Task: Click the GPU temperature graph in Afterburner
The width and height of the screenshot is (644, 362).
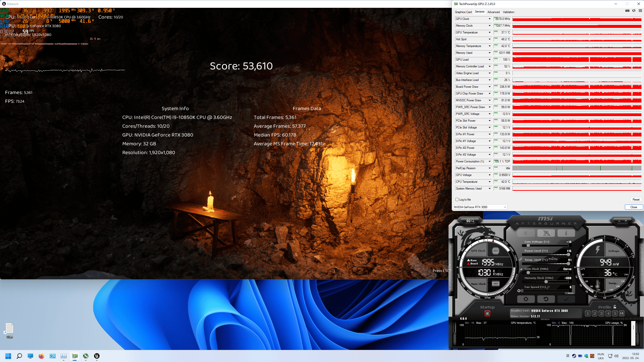Action: click(x=500, y=335)
